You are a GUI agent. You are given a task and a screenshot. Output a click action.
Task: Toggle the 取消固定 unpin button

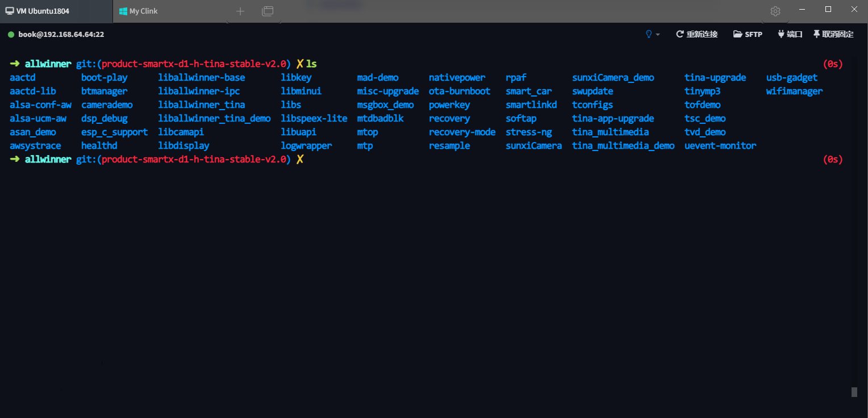click(x=833, y=34)
